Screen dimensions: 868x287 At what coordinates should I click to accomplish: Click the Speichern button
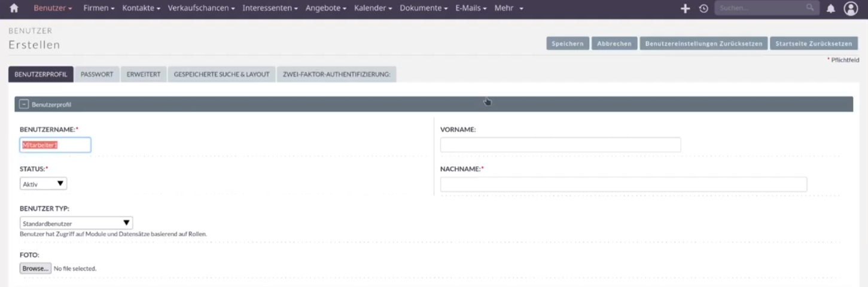click(x=567, y=44)
